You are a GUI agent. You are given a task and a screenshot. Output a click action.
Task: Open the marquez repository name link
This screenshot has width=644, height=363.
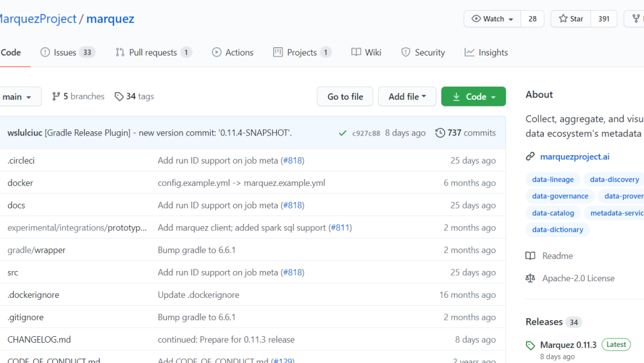pyautogui.click(x=110, y=19)
